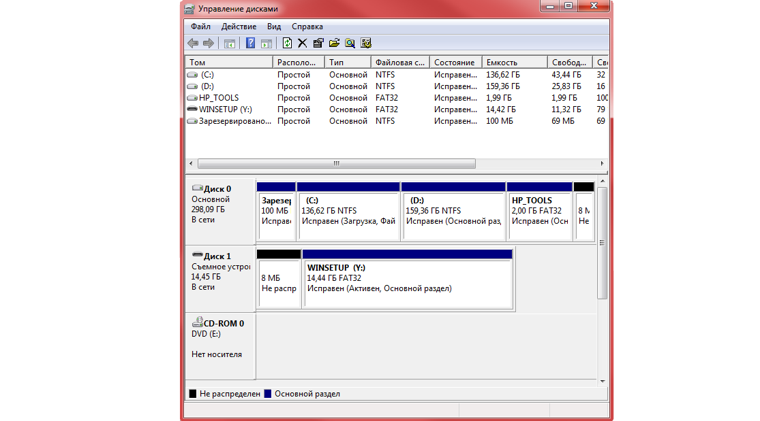Click the 69 МБ free space cell
The height and width of the screenshot is (421, 760).
[563, 121]
